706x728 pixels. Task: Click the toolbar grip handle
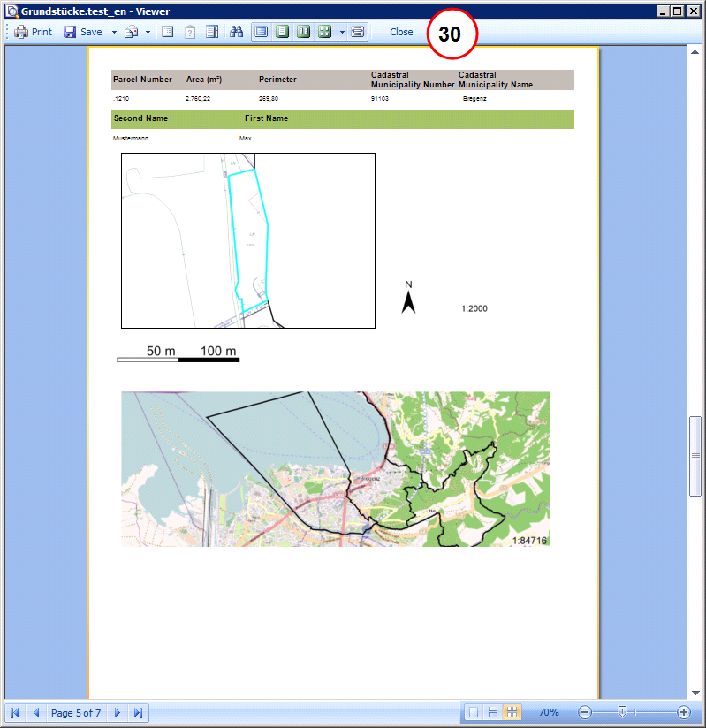pos(7,32)
